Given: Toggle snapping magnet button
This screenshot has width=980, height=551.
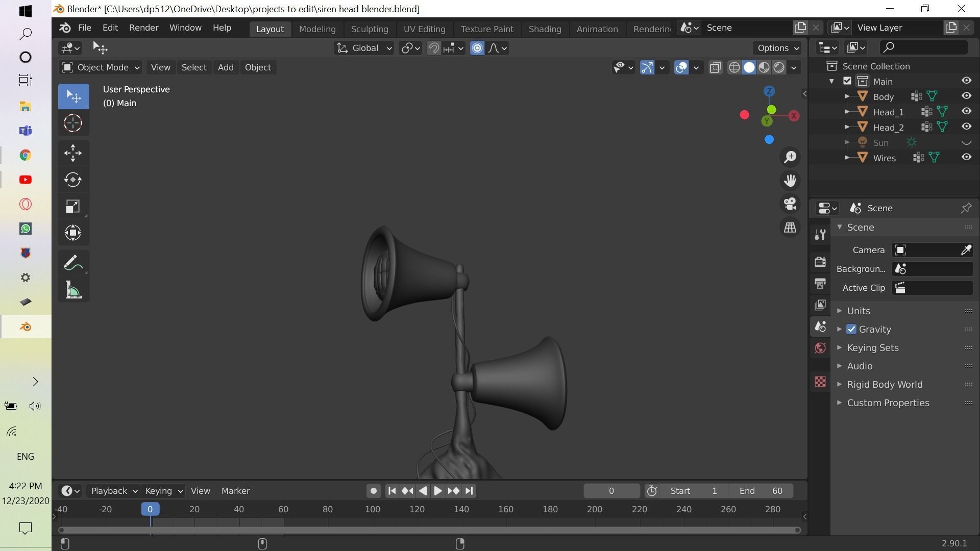Looking at the screenshot, I should pos(433,48).
